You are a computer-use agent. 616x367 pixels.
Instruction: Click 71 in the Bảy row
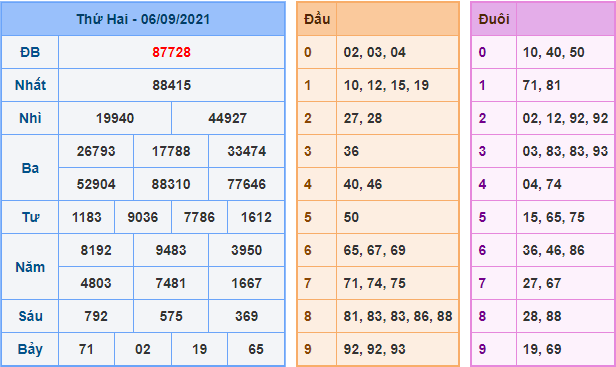[x=86, y=349]
